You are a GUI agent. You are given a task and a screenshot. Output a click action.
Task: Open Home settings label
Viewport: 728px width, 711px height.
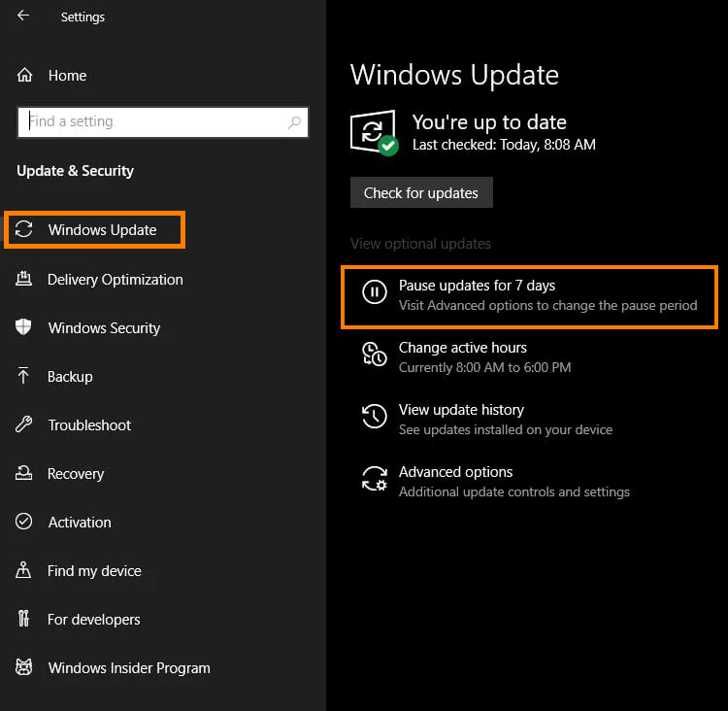point(67,76)
